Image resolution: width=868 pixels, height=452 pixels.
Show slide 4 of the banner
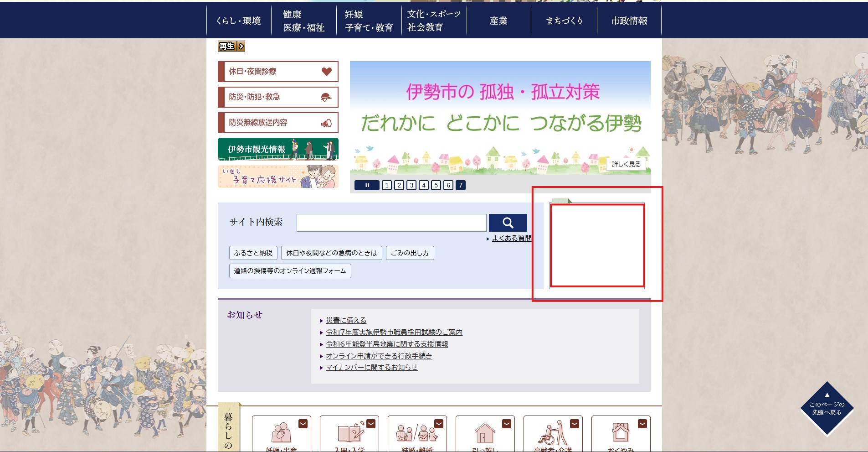click(x=423, y=185)
